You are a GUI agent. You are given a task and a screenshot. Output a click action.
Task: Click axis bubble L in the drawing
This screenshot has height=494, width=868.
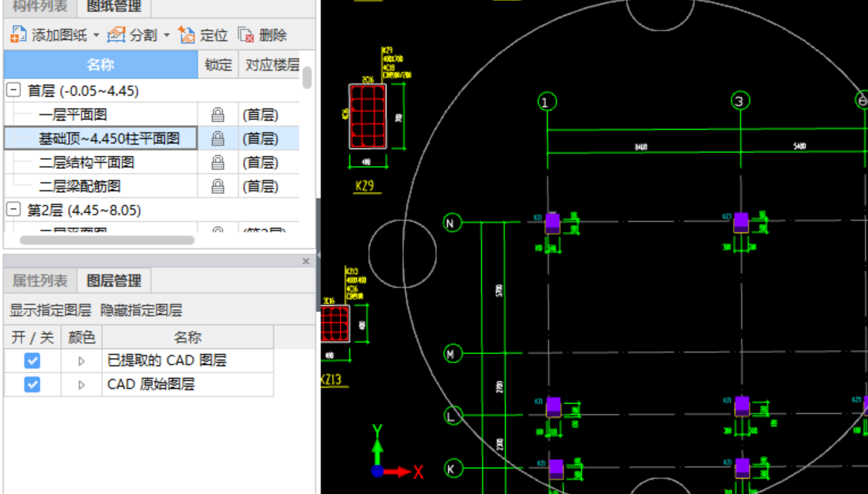(453, 415)
